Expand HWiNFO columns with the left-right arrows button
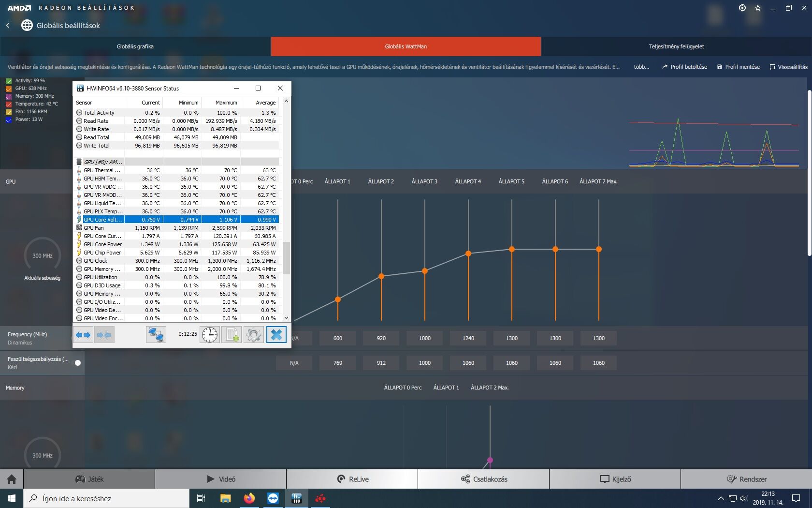Image resolution: width=812 pixels, height=508 pixels. [x=83, y=335]
